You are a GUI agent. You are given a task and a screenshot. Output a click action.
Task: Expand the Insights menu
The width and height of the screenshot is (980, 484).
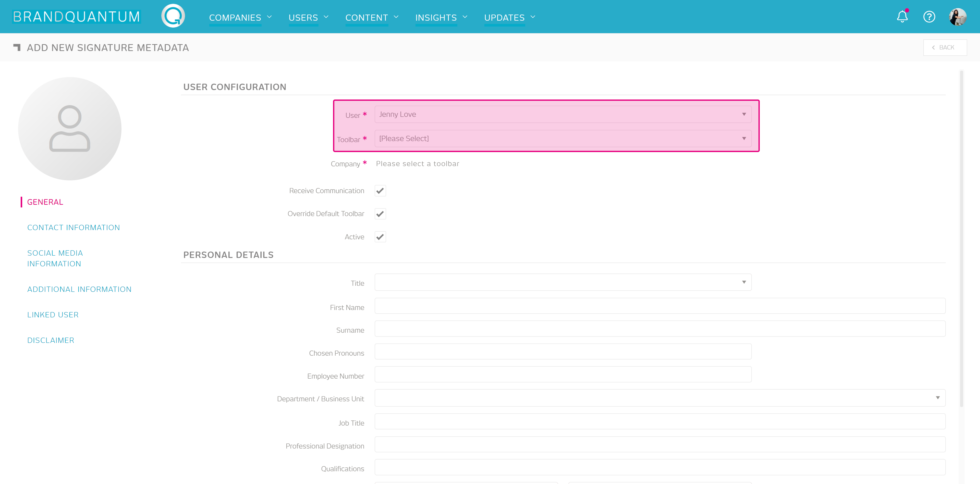pos(441,18)
